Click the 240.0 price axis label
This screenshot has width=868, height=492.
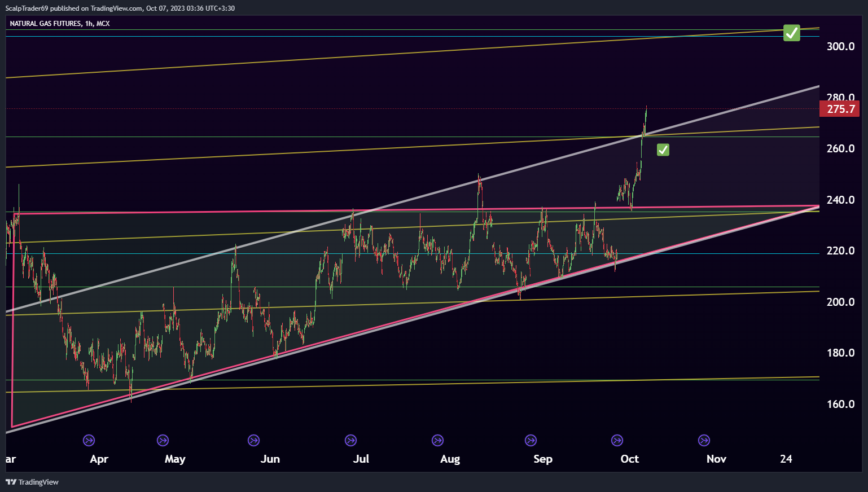tap(840, 200)
